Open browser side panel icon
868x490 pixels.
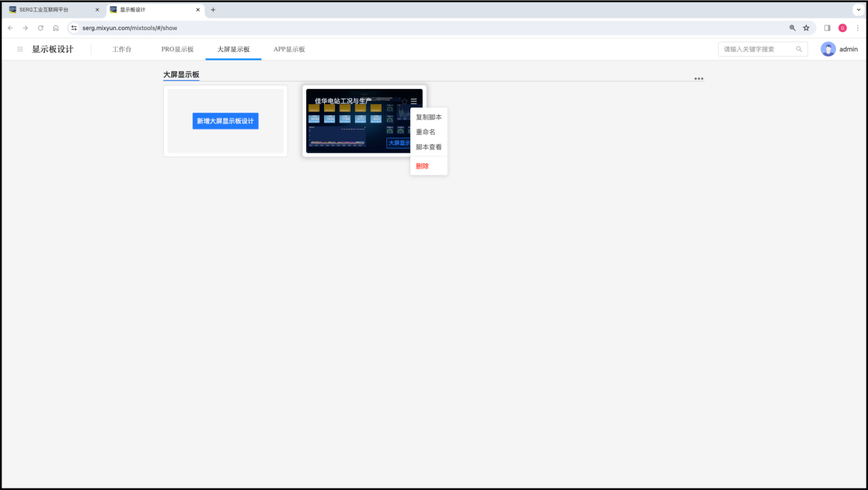[827, 28]
